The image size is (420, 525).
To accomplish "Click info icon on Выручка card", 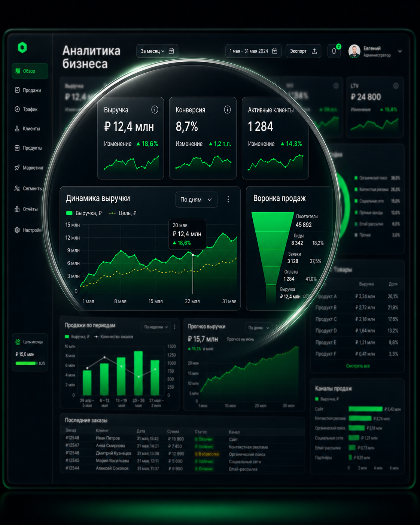I will click(x=155, y=109).
